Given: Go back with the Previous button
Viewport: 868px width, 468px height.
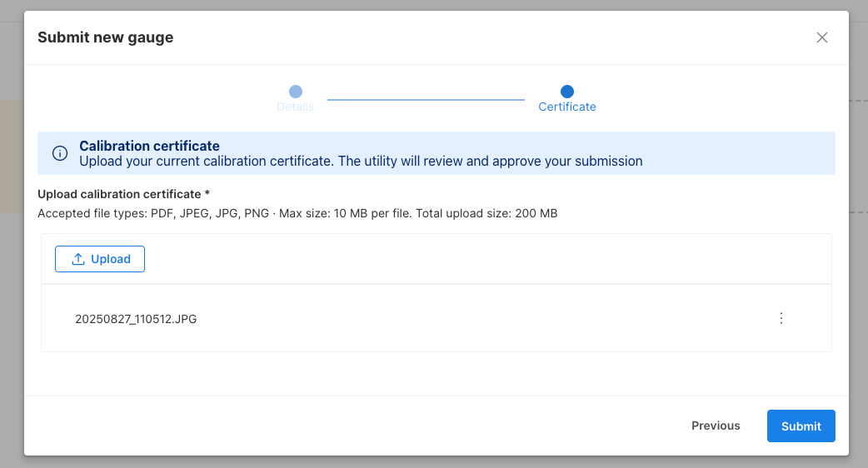Looking at the screenshot, I should click(716, 426).
